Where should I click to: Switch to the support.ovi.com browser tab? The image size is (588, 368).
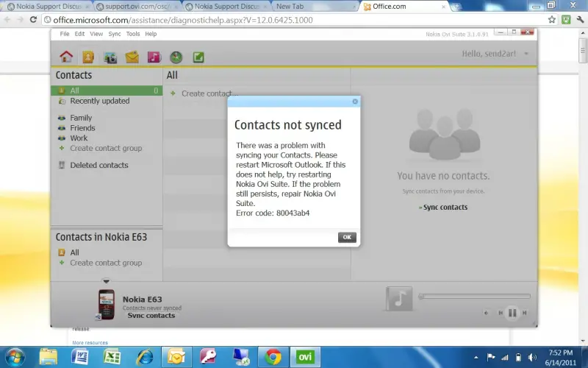click(x=137, y=7)
